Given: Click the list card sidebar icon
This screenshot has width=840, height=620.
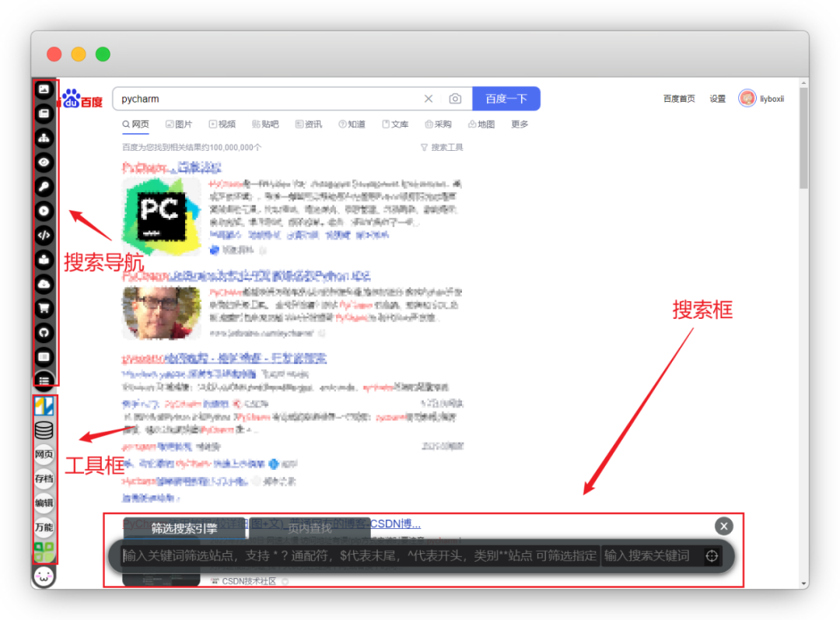Looking at the screenshot, I should 44,356.
